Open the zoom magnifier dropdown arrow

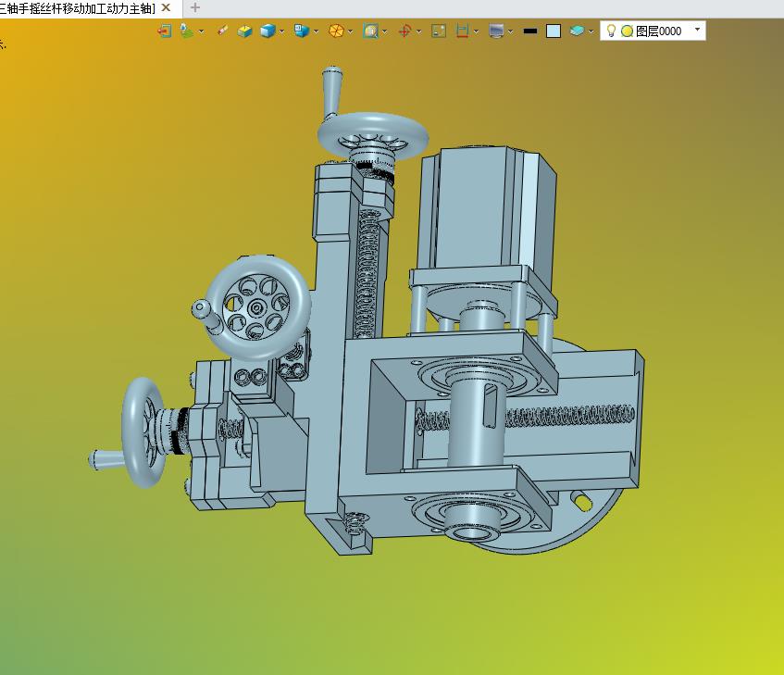385,31
